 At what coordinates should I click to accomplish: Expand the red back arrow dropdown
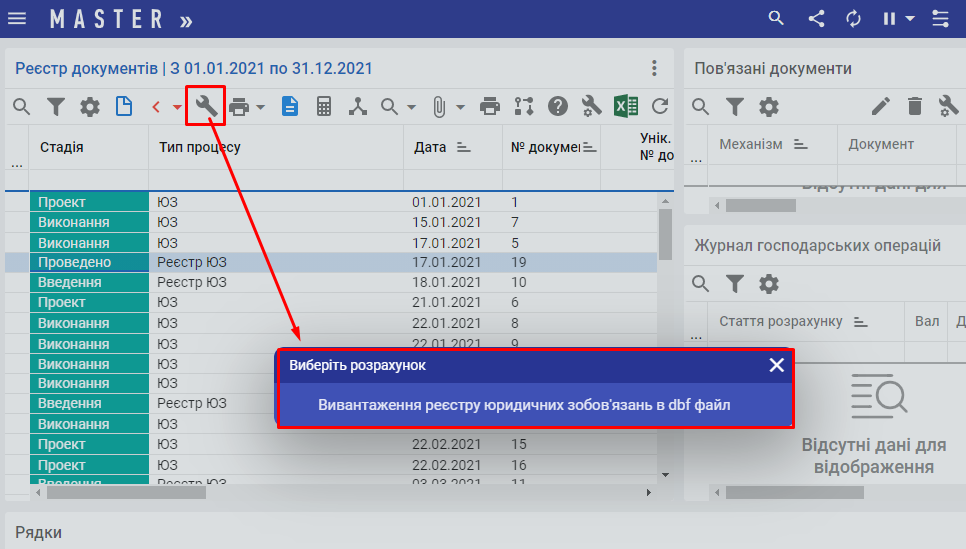[x=177, y=107]
